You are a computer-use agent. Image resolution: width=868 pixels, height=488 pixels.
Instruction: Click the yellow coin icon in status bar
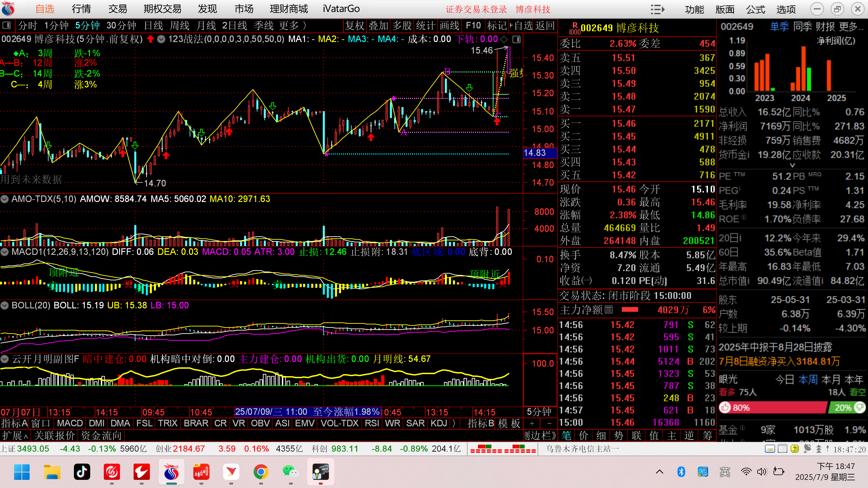pos(795,449)
